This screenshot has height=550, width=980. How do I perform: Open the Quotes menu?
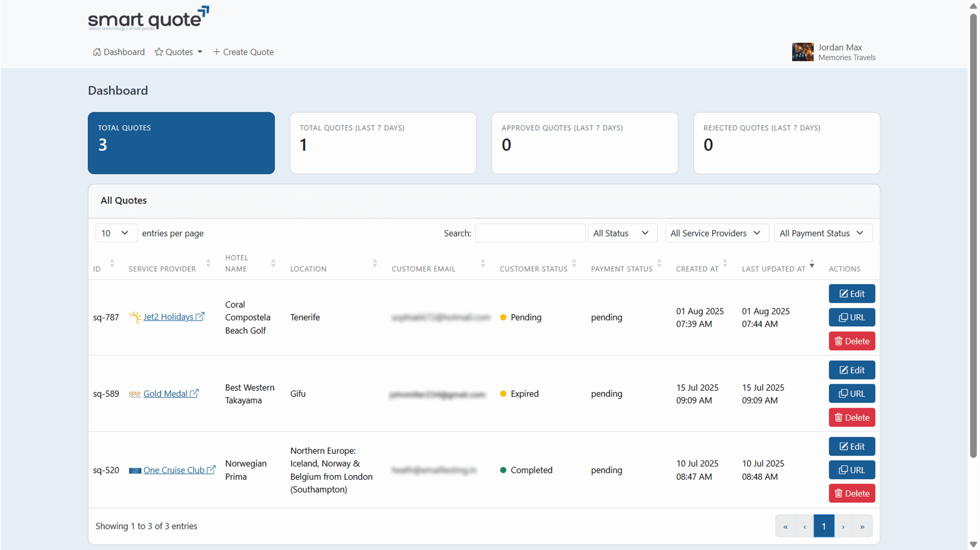[178, 52]
